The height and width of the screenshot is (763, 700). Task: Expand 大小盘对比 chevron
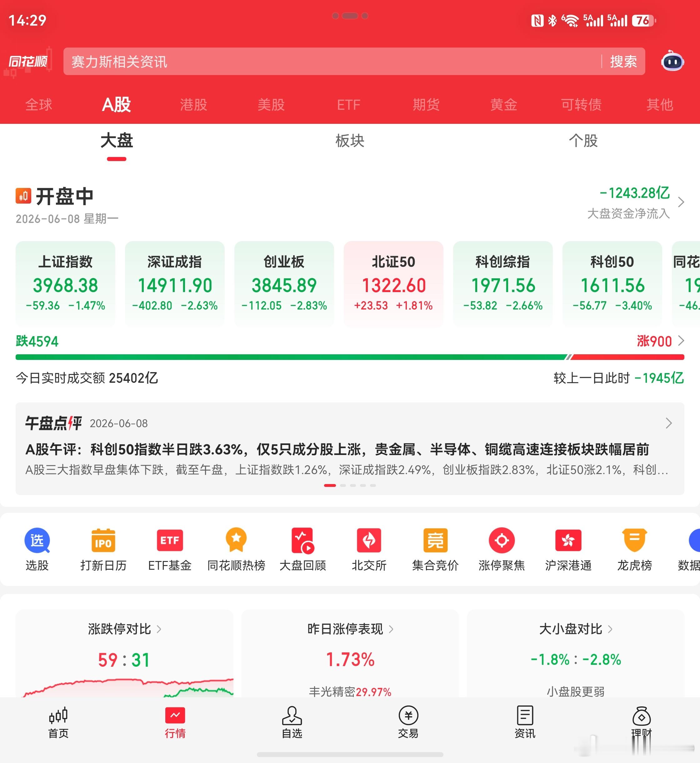pos(610,629)
